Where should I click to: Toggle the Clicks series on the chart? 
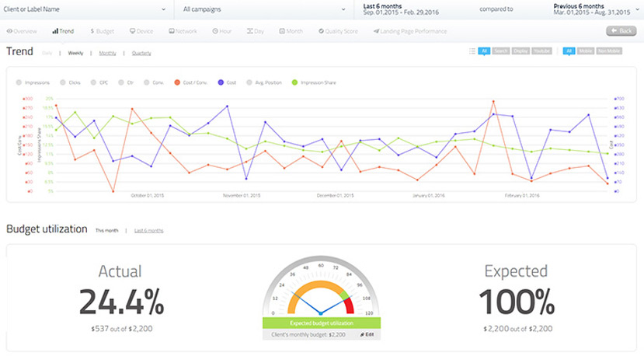70,82
